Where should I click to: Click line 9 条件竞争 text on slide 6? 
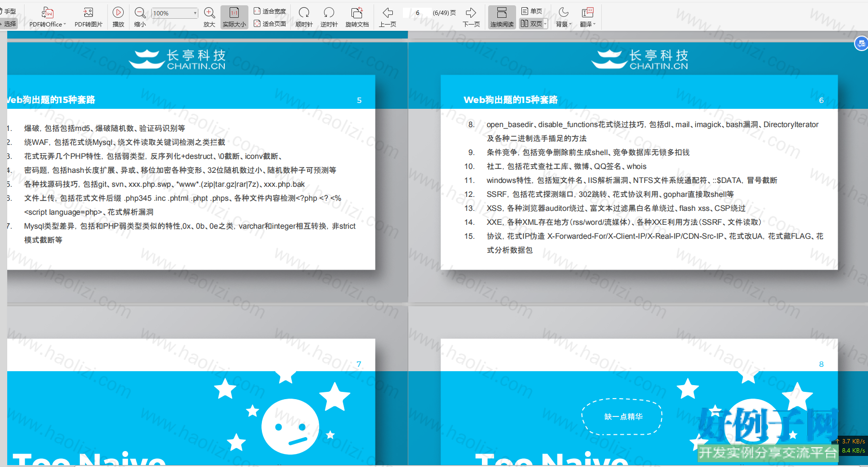click(x=588, y=153)
